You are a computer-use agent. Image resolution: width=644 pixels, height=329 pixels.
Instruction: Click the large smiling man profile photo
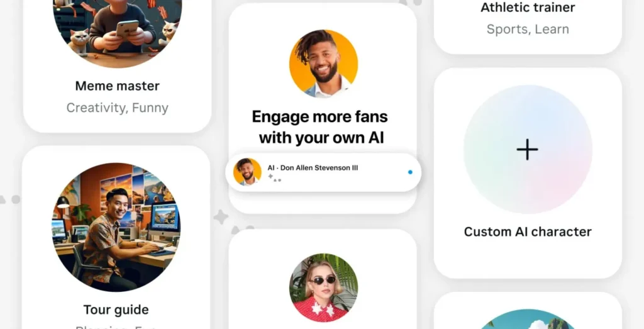[323, 64]
